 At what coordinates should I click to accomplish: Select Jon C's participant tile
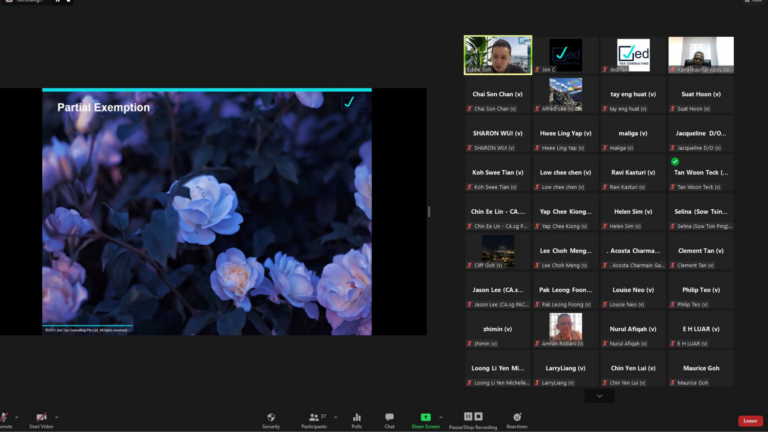tap(565, 55)
